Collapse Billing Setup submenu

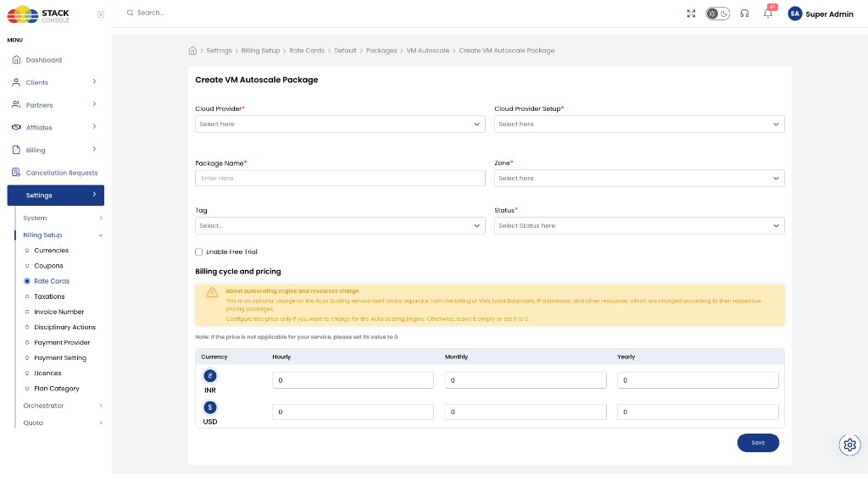click(x=63, y=235)
